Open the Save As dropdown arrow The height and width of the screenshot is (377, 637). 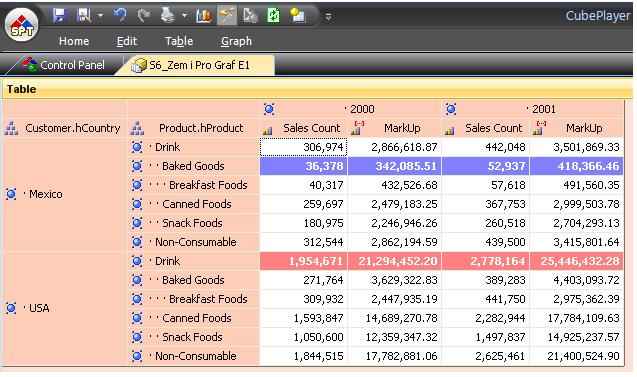pyautogui.click(x=100, y=16)
